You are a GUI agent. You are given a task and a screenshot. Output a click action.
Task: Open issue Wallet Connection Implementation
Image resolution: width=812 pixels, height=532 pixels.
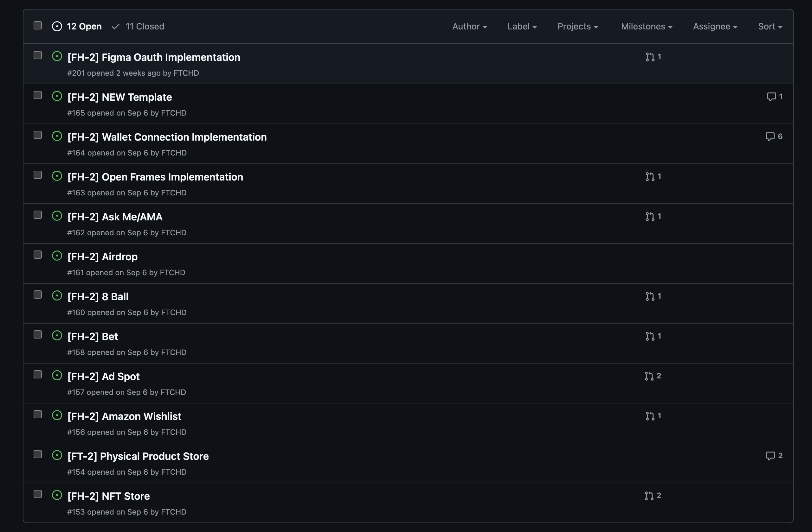coord(167,137)
